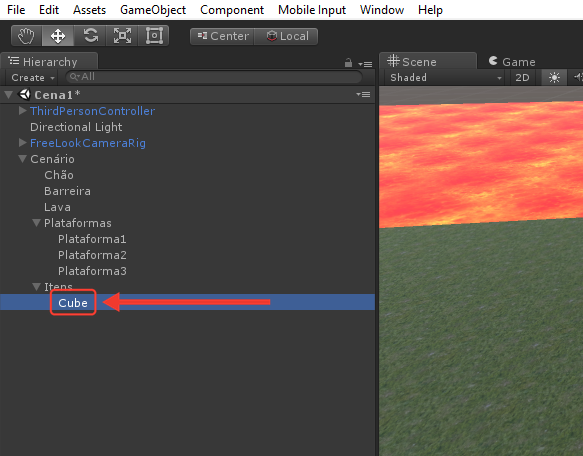
Task: Expand the ThirdPersonController object
Action: (x=22, y=110)
